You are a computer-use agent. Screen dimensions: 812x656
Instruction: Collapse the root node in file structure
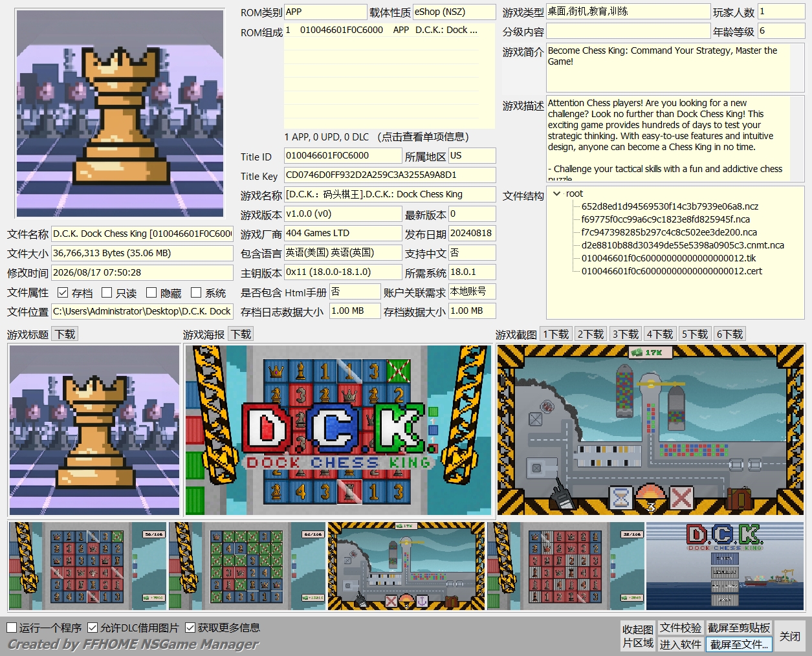[x=557, y=193]
